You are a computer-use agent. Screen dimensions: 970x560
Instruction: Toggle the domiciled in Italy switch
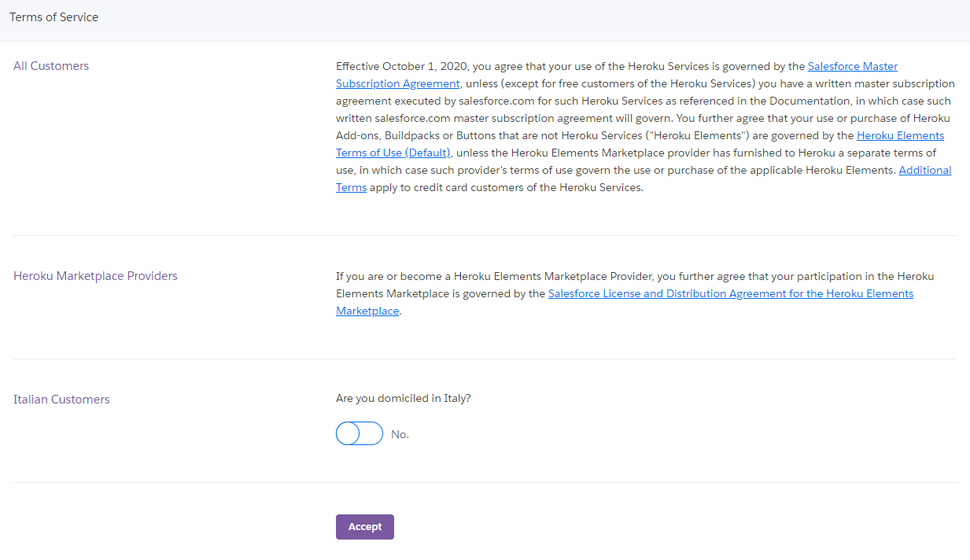tap(360, 433)
